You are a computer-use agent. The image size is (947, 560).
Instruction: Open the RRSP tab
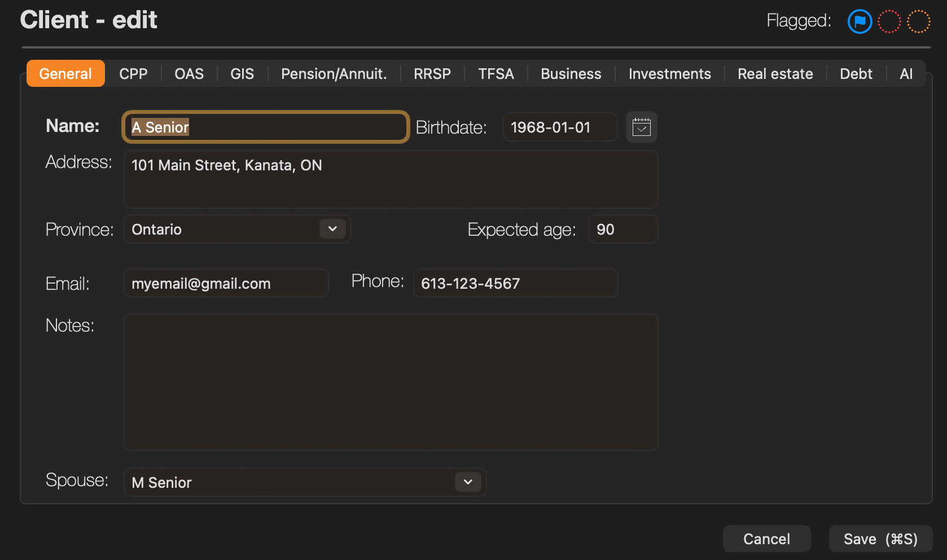click(x=432, y=73)
